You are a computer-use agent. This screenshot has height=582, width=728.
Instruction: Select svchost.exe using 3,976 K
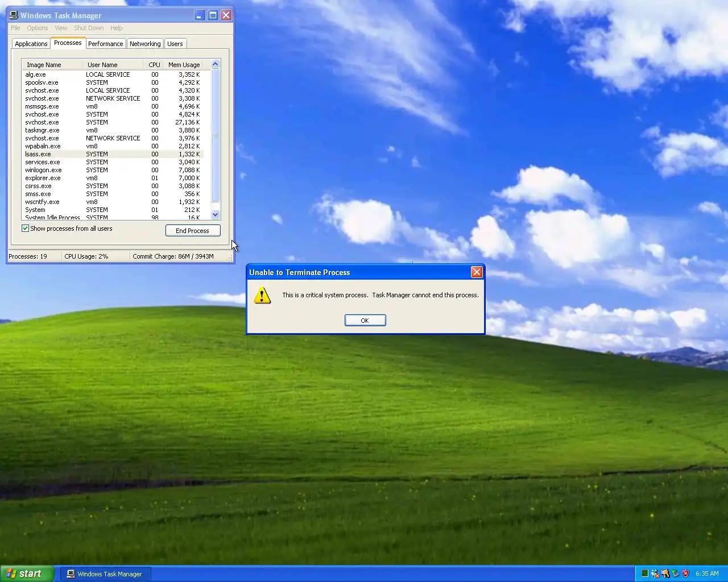[113, 138]
